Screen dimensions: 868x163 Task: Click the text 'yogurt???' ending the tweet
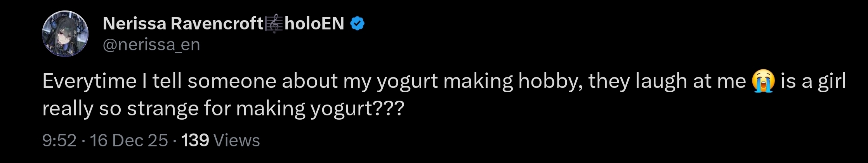pyautogui.click(x=357, y=109)
